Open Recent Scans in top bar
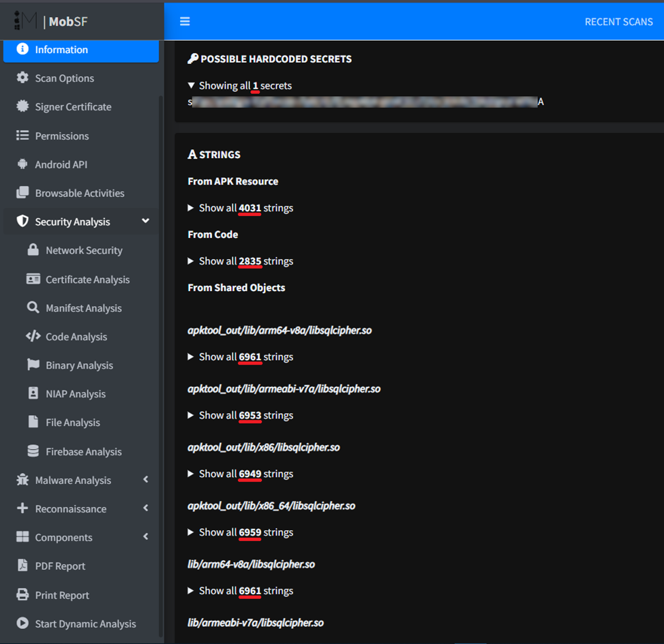 click(618, 22)
